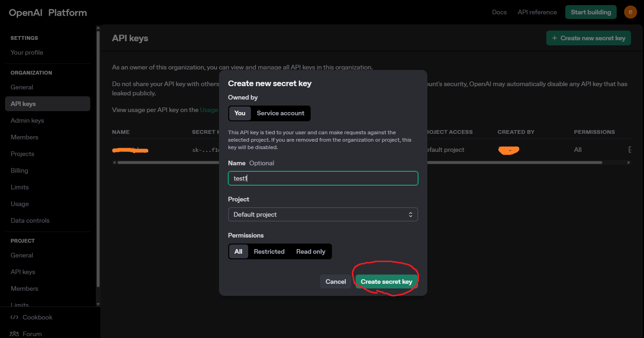The image size is (644, 338).
Task: Click the sk-... secret key value
Action: pos(206,150)
